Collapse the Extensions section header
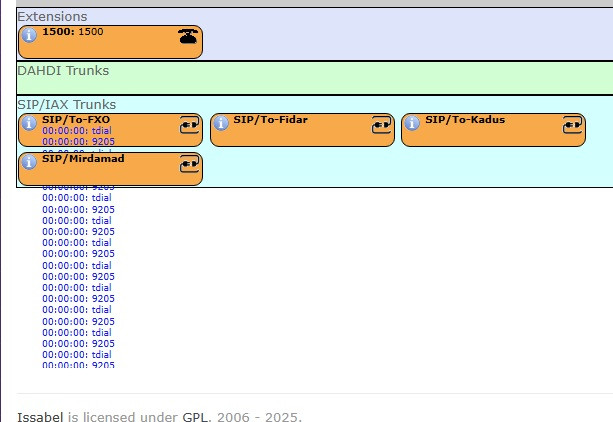This screenshot has width=613, height=422. pos(52,17)
